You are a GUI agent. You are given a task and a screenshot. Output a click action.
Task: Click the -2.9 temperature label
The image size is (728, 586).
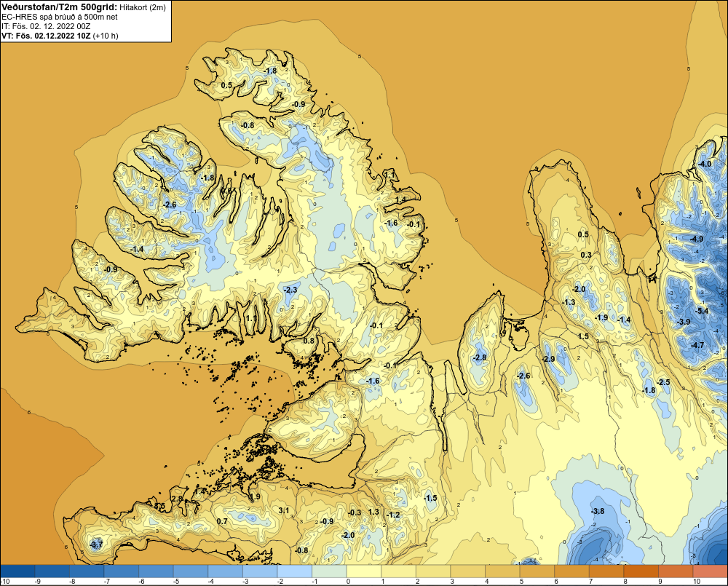click(548, 359)
